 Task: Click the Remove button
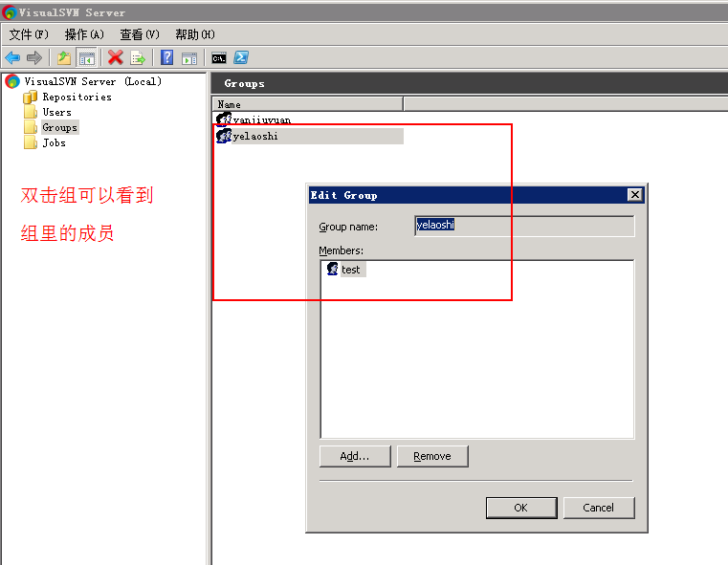click(x=432, y=456)
